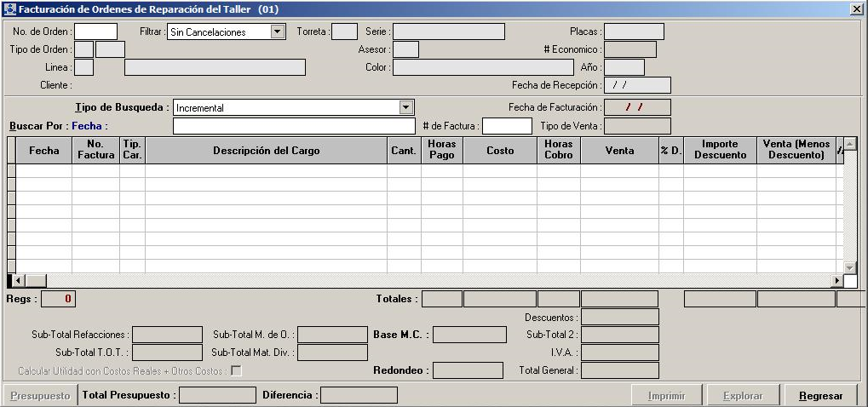Click the grid's horizontal scrollbar right arrow
Image resolution: width=868 pixels, height=407 pixels.
[836, 281]
